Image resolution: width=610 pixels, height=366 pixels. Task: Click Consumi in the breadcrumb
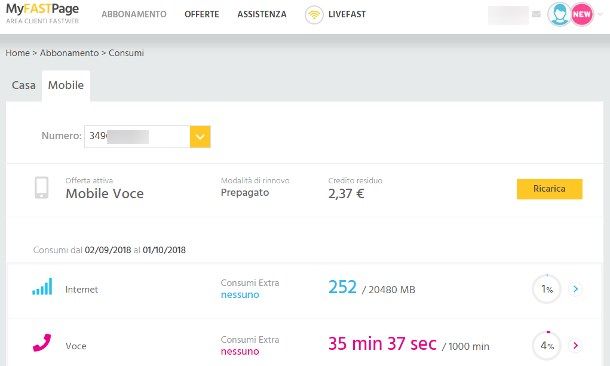(x=126, y=53)
